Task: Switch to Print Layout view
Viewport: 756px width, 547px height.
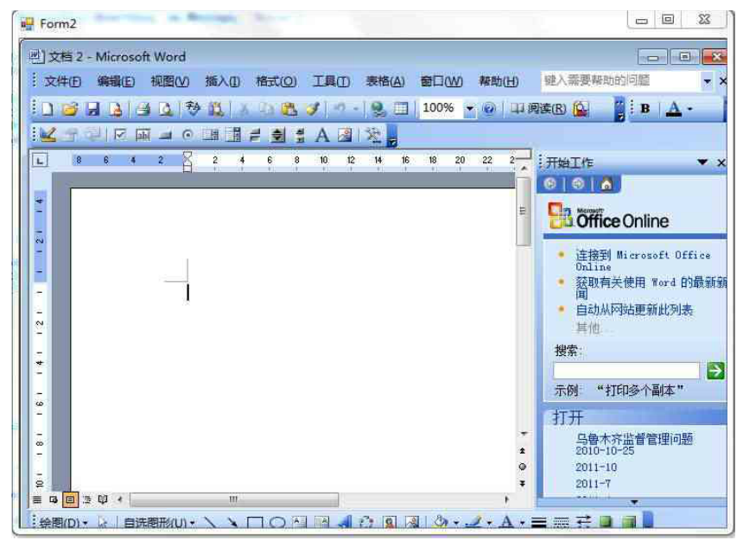Action: pyautogui.click(x=70, y=499)
